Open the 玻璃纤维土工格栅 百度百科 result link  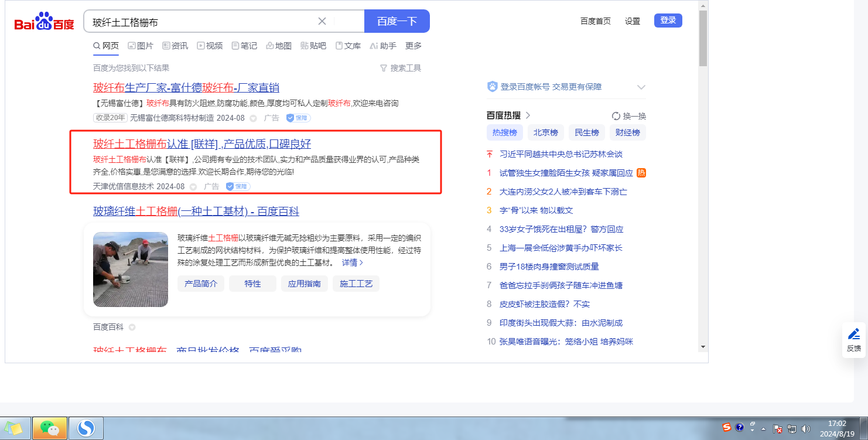[x=196, y=212]
